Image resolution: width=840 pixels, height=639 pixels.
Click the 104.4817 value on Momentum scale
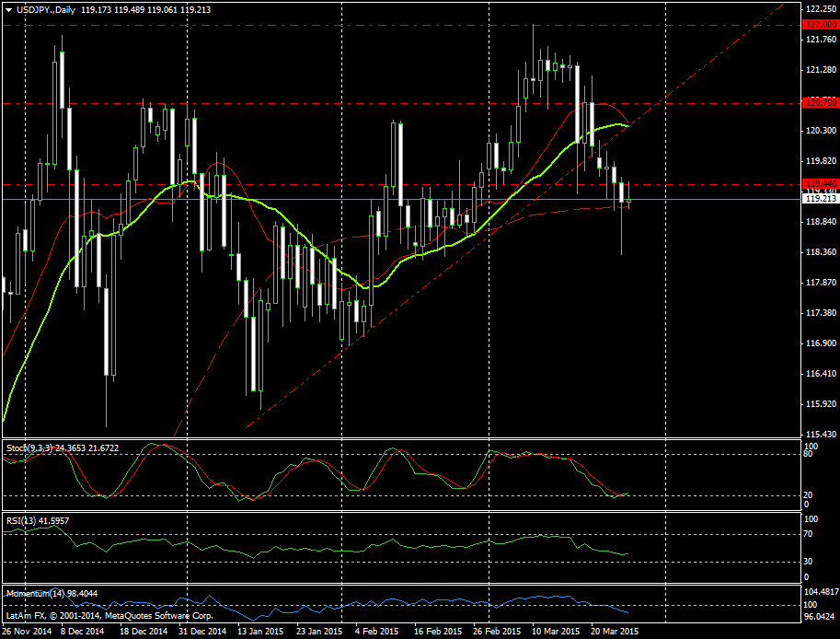coord(822,591)
